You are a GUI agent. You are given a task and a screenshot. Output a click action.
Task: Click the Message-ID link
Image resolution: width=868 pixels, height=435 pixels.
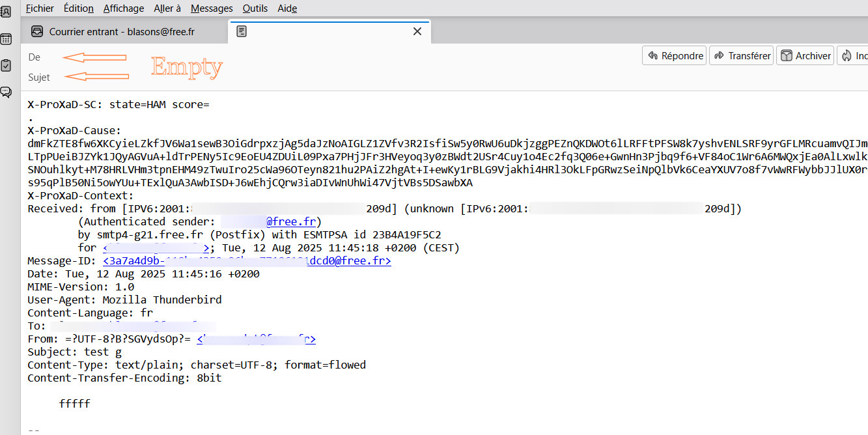tap(247, 261)
